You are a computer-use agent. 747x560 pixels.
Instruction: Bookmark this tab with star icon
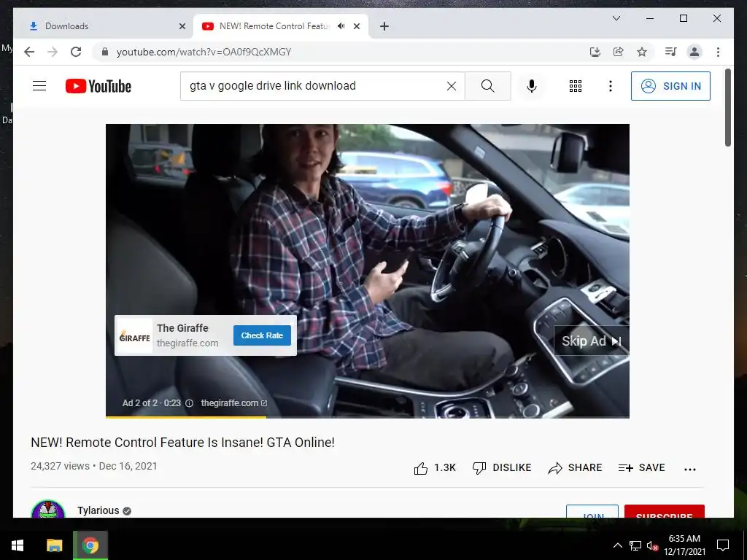[642, 52]
